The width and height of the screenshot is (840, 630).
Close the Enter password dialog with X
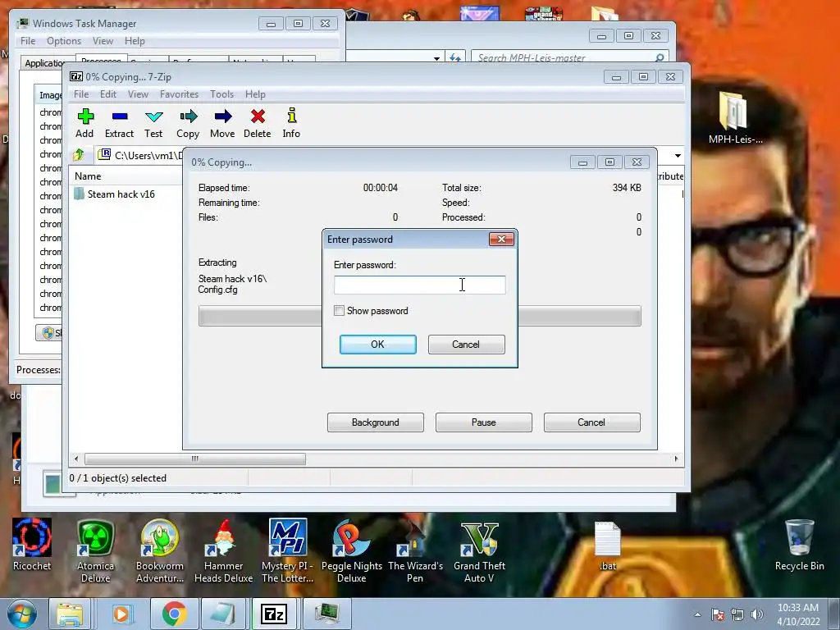501,239
